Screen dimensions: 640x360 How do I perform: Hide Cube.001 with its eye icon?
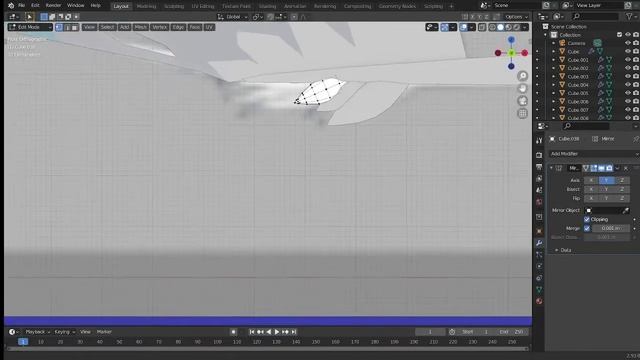click(628, 60)
